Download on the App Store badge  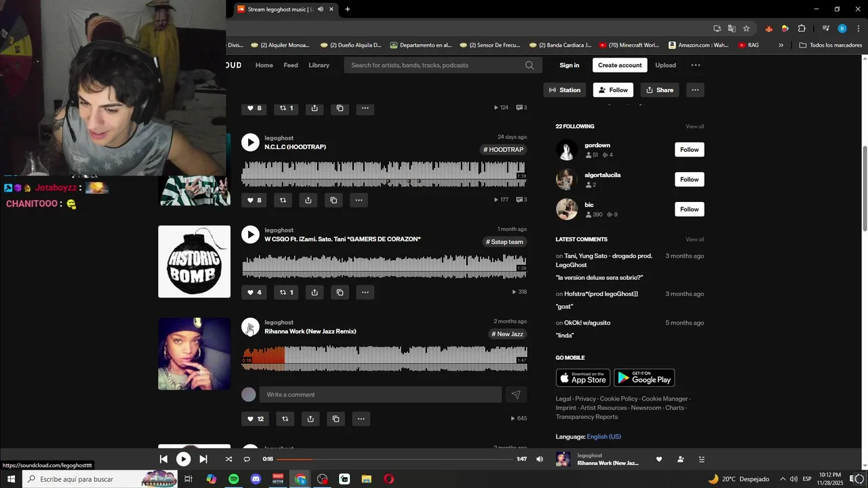click(x=583, y=378)
